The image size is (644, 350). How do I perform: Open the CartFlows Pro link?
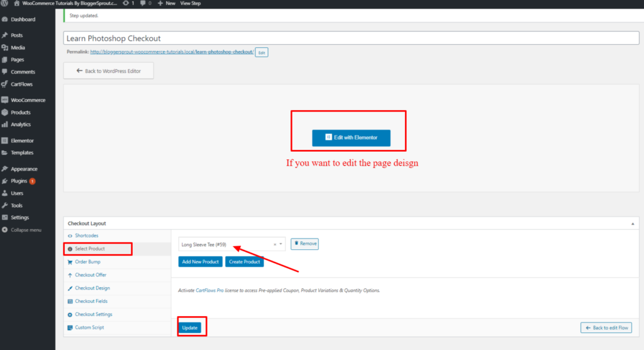pyautogui.click(x=209, y=290)
